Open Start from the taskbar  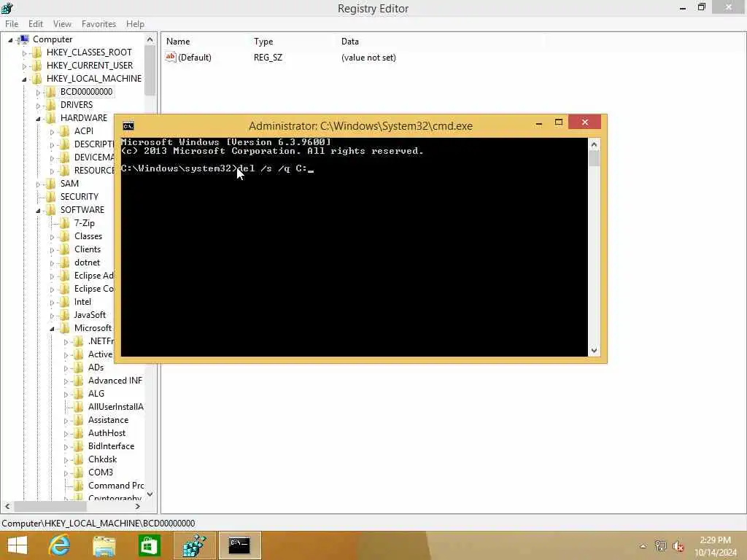pos(18,545)
